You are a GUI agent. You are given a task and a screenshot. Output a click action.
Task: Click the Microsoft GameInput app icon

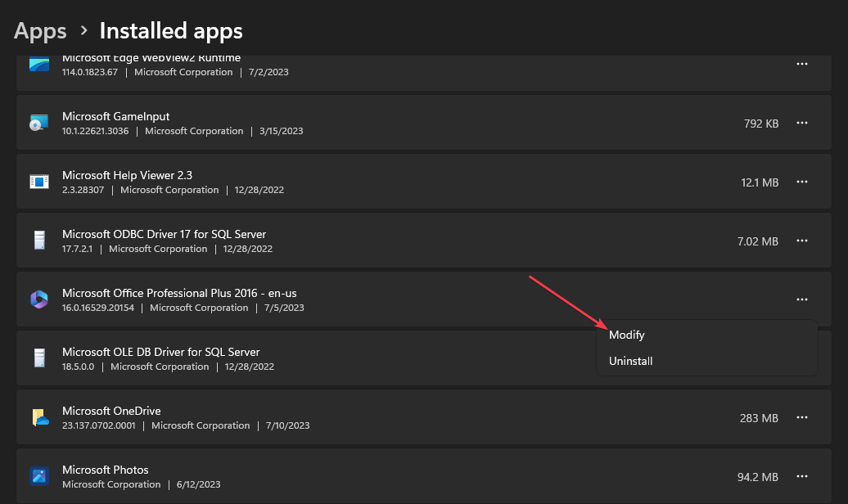(x=39, y=123)
